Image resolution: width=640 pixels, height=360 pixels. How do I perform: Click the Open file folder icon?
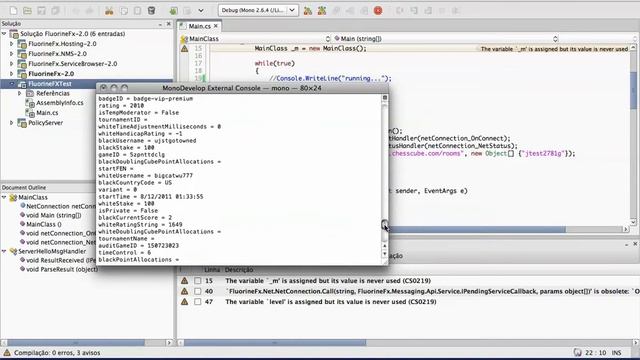[x=27, y=11]
